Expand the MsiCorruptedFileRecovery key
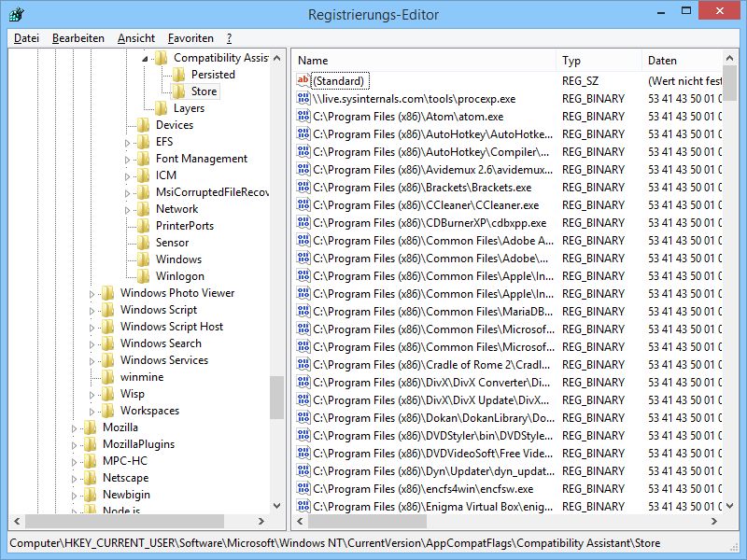The width and height of the screenshot is (747, 560). [x=127, y=193]
